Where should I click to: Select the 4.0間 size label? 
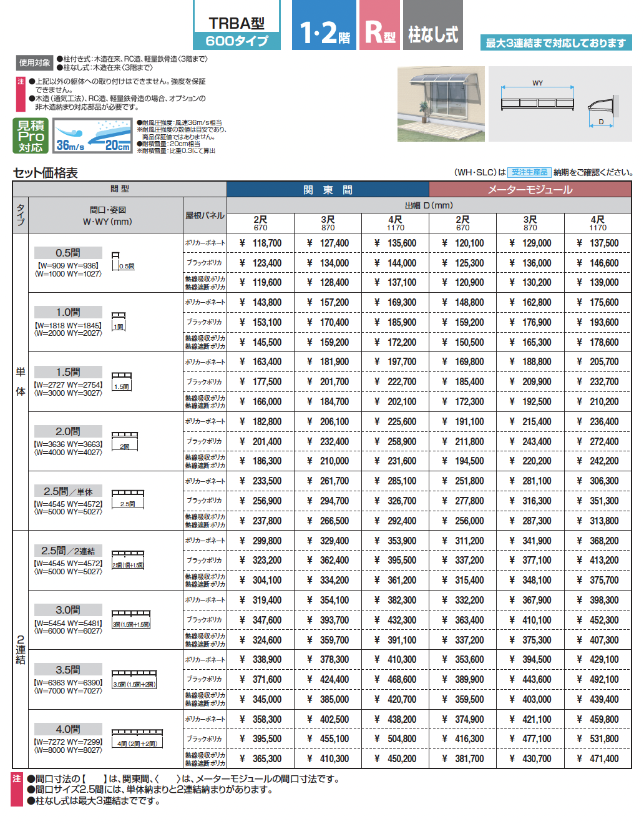click(68, 729)
